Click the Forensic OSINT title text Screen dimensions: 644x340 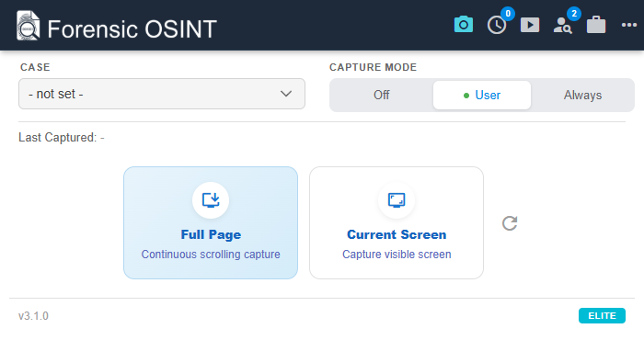point(132,29)
